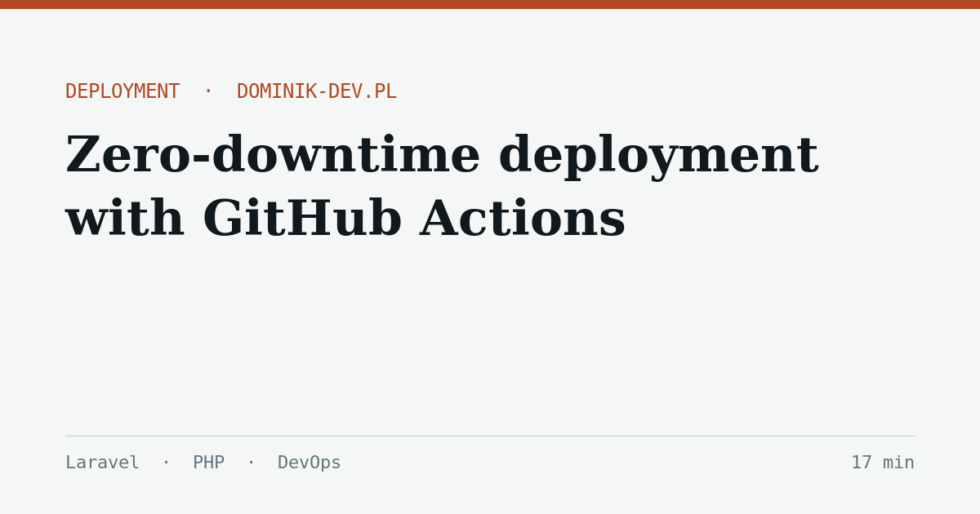This screenshot has width=980, height=514.
Task: Click the word deployment in the title
Action: 658,157
